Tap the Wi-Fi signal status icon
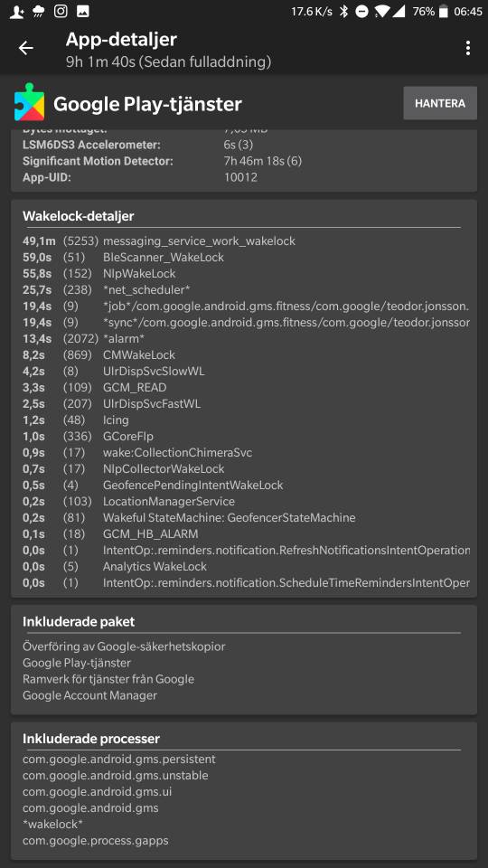 pos(380,11)
